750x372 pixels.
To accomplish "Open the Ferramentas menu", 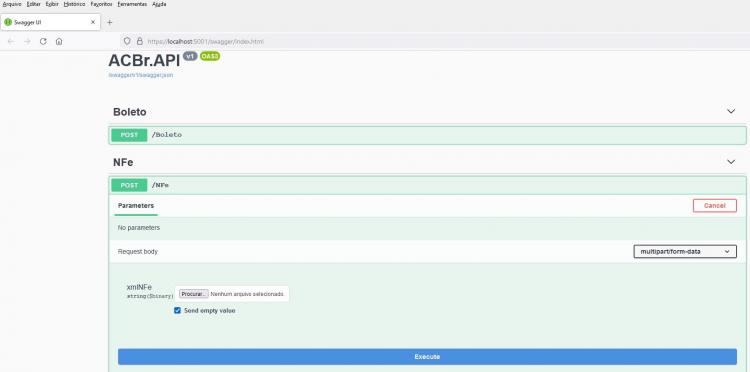I will coord(132,4).
